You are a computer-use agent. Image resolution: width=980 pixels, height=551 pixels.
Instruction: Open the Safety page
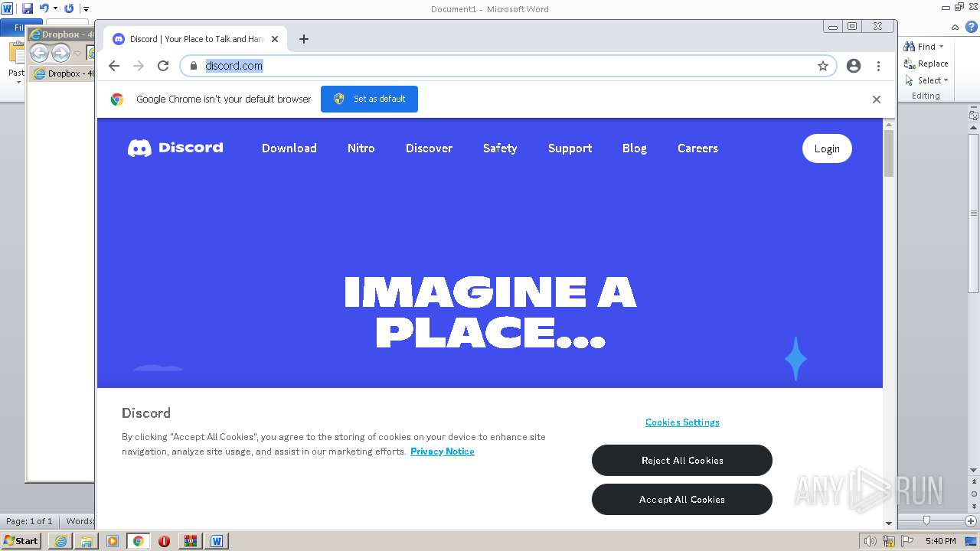500,148
